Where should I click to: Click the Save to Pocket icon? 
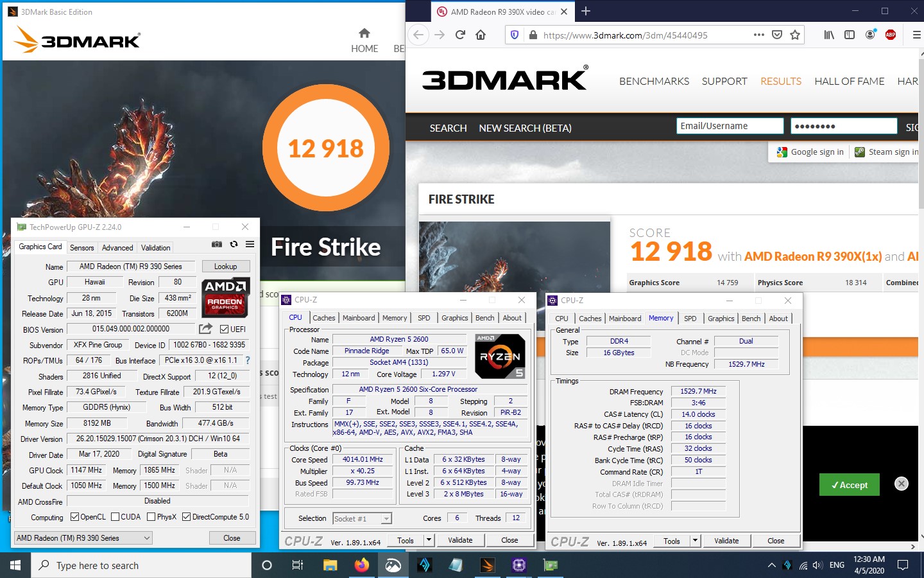777,35
